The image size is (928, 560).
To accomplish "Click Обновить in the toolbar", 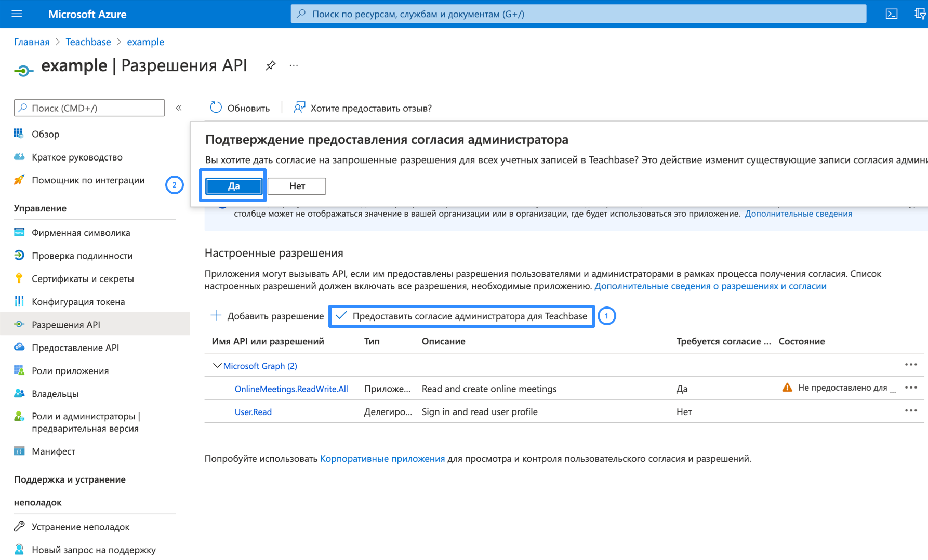I will click(x=240, y=108).
